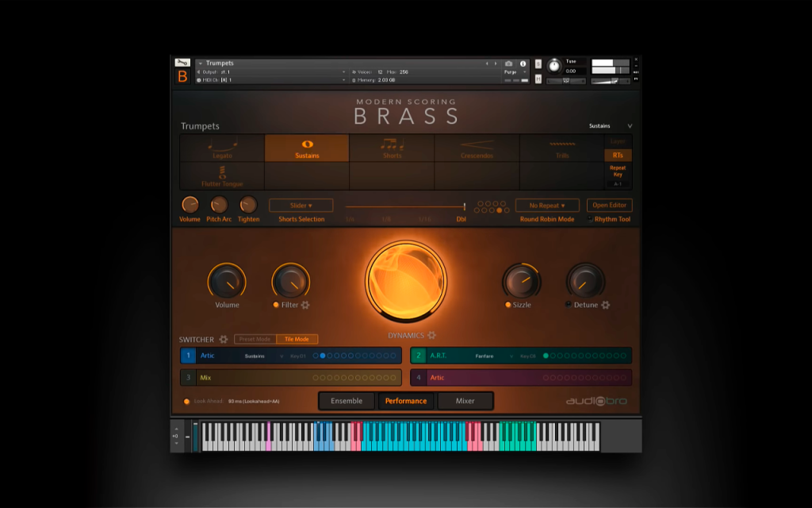Viewport: 812px width, 508px height.
Task: Select the Legato articulation tile
Action: pyautogui.click(x=222, y=148)
